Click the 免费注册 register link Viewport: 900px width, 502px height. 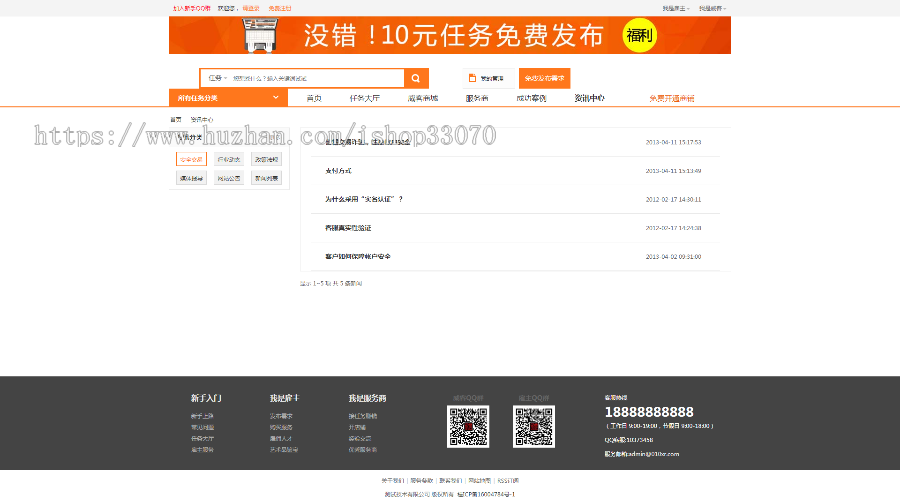[x=280, y=9]
